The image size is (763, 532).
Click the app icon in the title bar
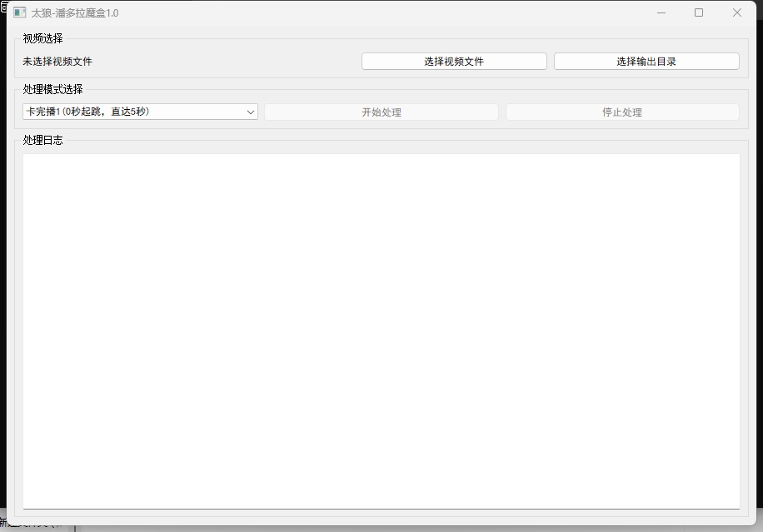coord(20,12)
